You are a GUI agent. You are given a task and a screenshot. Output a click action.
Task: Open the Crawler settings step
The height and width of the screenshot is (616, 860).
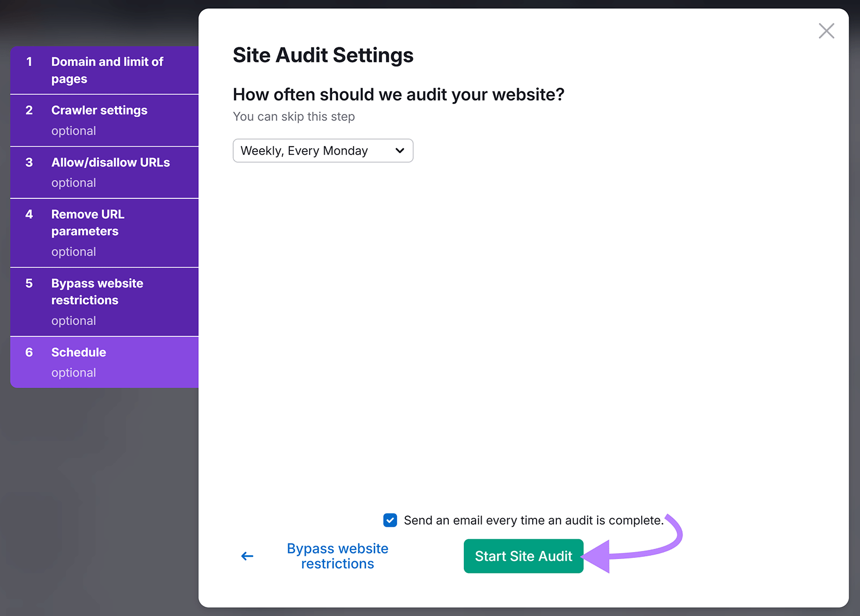104,119
